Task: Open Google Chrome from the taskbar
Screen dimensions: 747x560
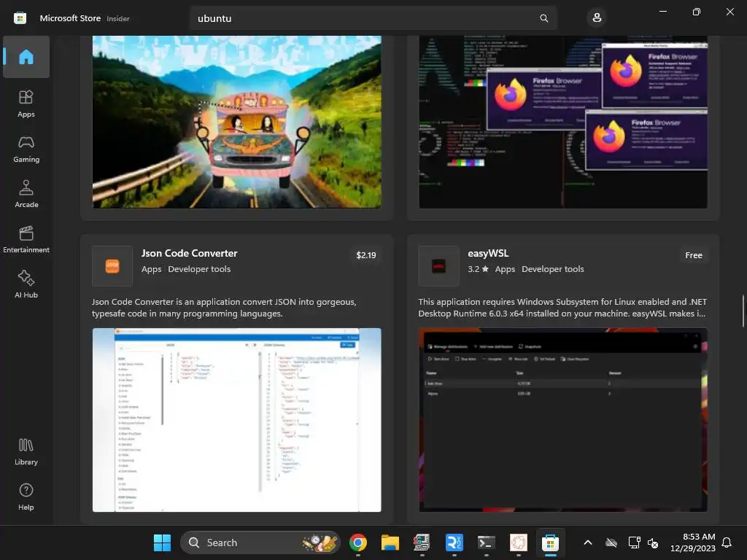Action: [357, 542]
